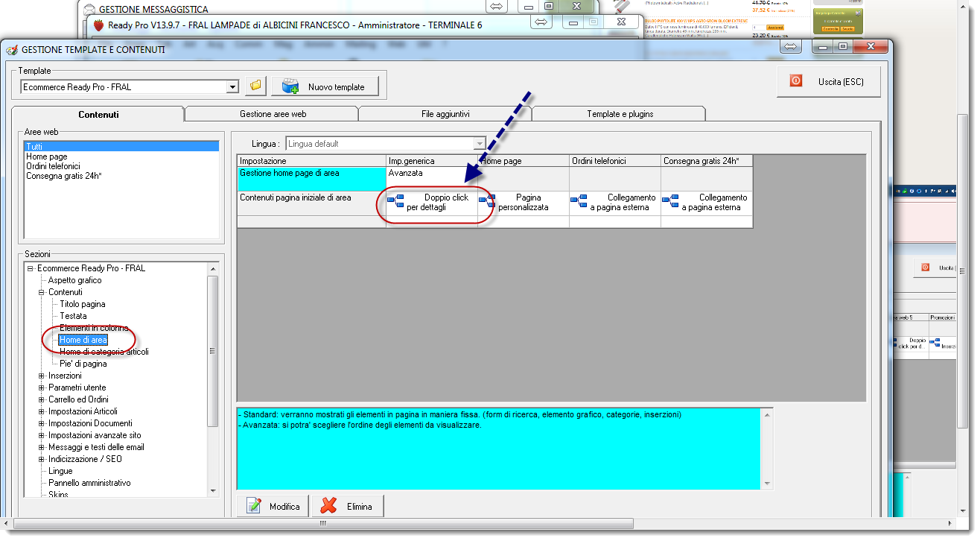
Task: Switch to the Contenuti tab
Action: coord(98,114)
